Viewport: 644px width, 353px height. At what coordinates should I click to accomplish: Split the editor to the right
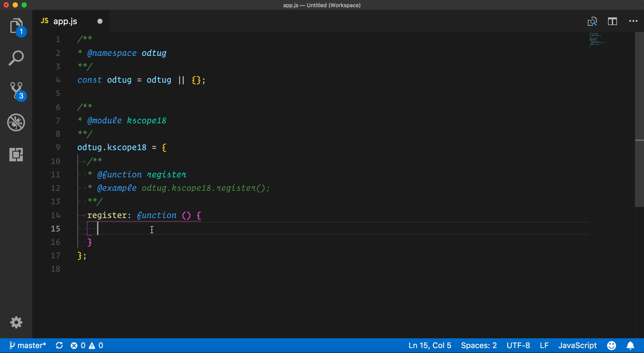click(x=612, y=21)
